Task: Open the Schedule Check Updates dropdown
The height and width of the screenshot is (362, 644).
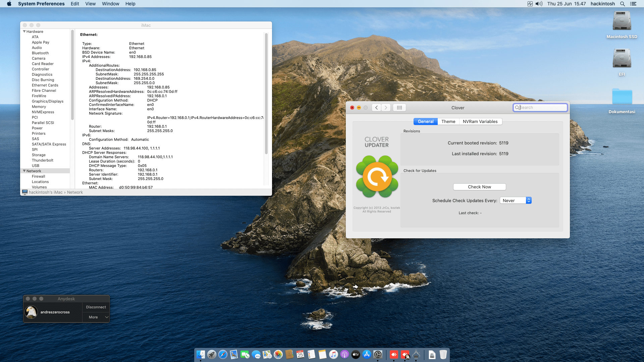Action: (x=516, y=200)
